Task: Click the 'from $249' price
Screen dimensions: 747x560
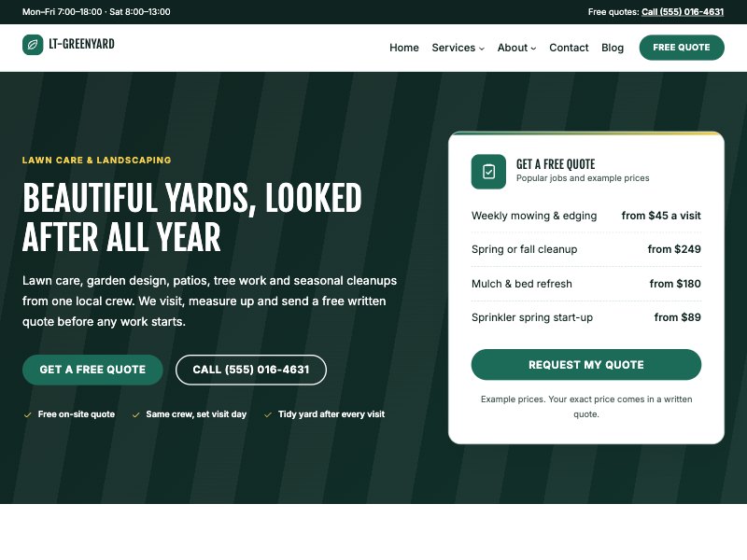Action: tap(674, 249)
